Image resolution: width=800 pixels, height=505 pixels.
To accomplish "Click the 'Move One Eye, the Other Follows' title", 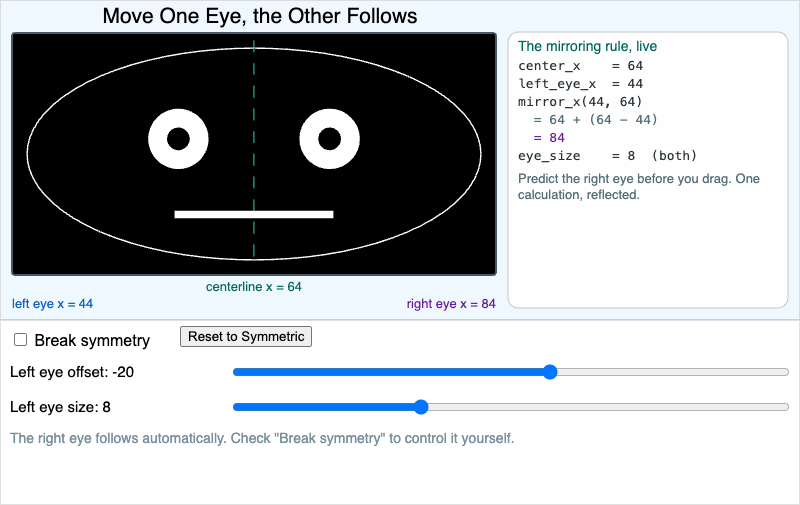I will 260,16.
